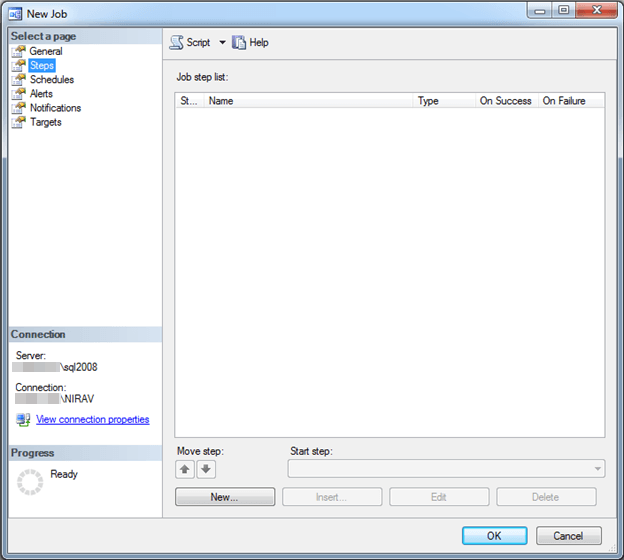The height and width of the screenshot is (560, 624).
Task: Click the Edit step button
Action: click(439, 497)
